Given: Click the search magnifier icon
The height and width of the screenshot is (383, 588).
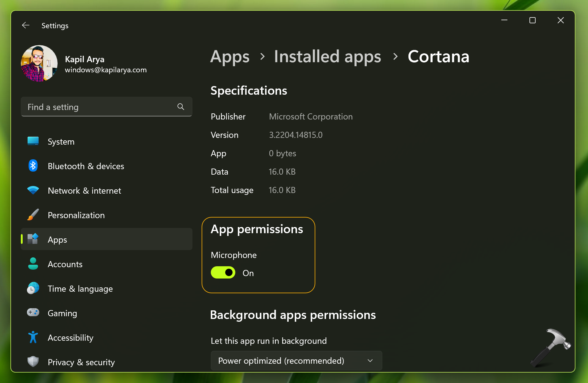Looking at the screenshot, I should coord(181,107).
